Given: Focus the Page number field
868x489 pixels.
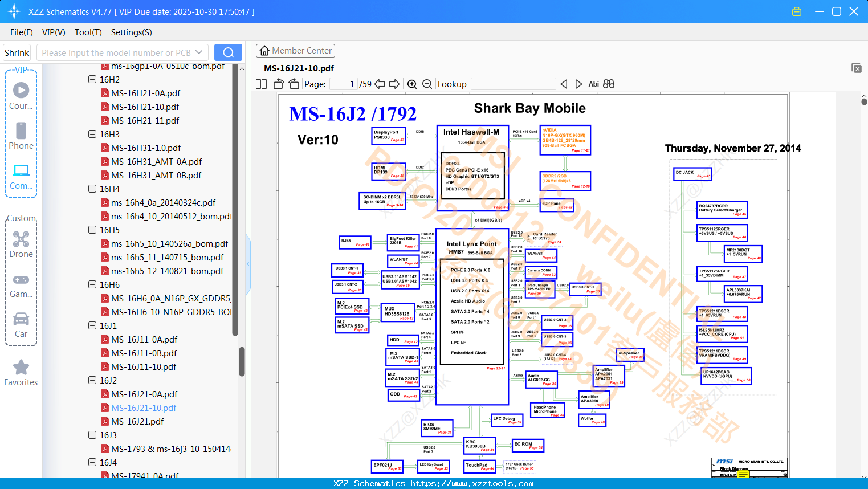Looking at the screenshot, I should pyautogui.click(x=344, y=84).
